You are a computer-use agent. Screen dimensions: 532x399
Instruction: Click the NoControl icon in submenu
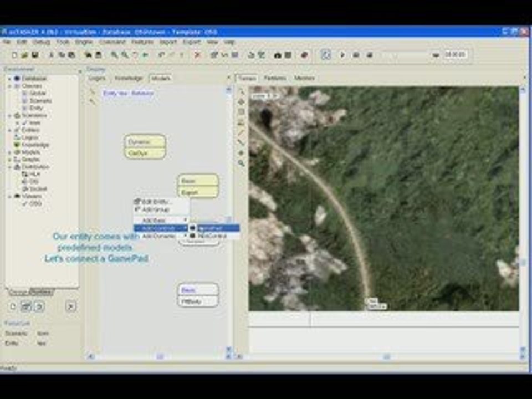coord(192,236)
